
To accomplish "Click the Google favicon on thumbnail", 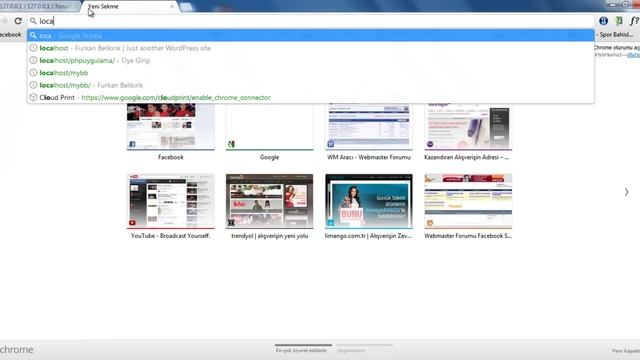I will click(231, 144).
